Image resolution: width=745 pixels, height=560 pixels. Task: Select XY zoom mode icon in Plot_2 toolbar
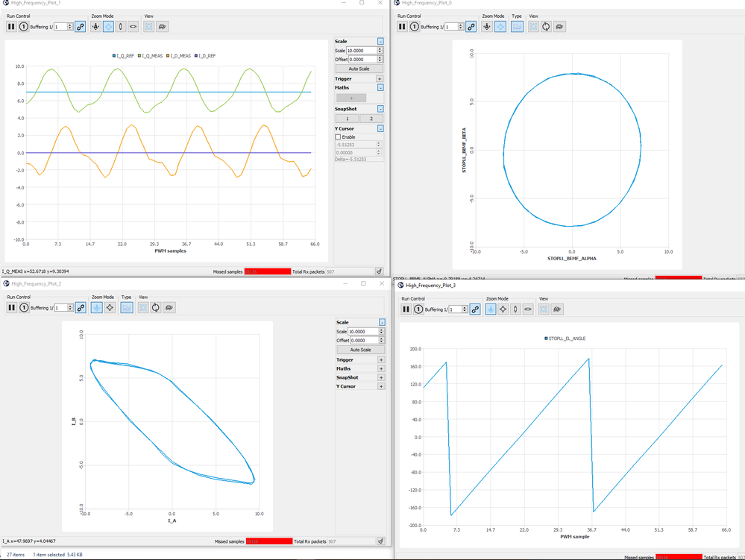110,307
